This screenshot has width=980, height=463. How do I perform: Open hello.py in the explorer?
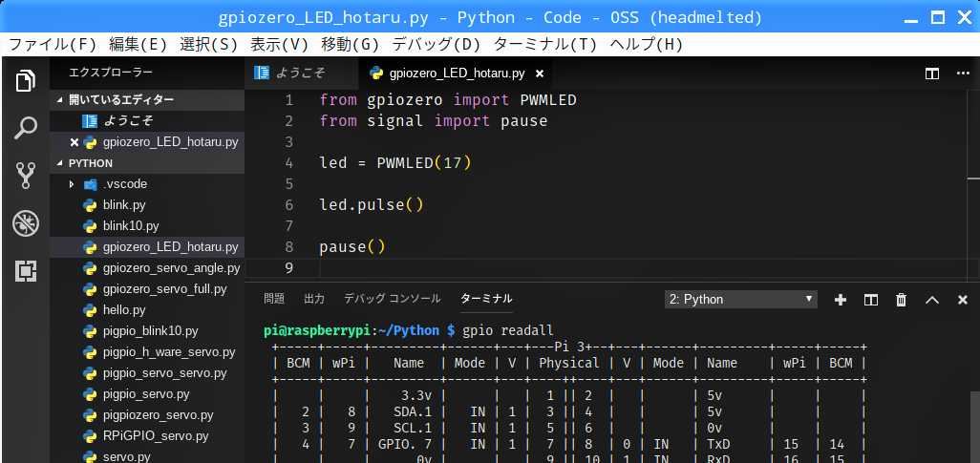pos(147,310)
